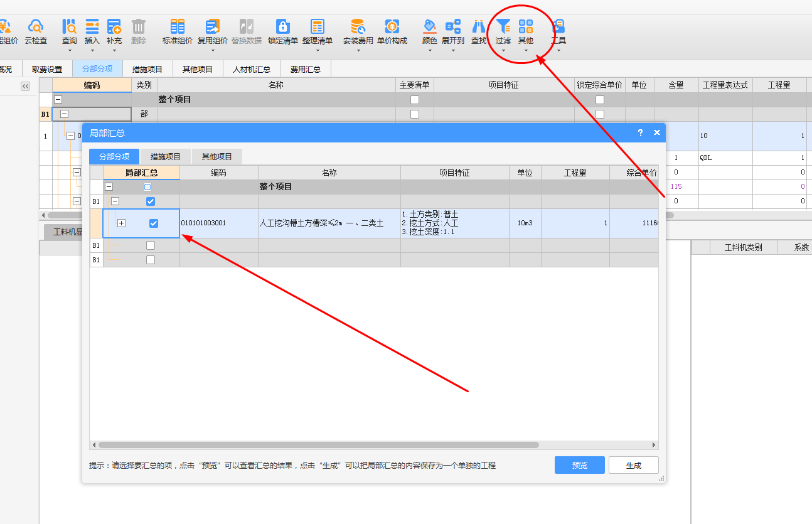Click the 过滤 filter funnel icon
This screenshot has height=524, width=812.
(x=503, y=27)
